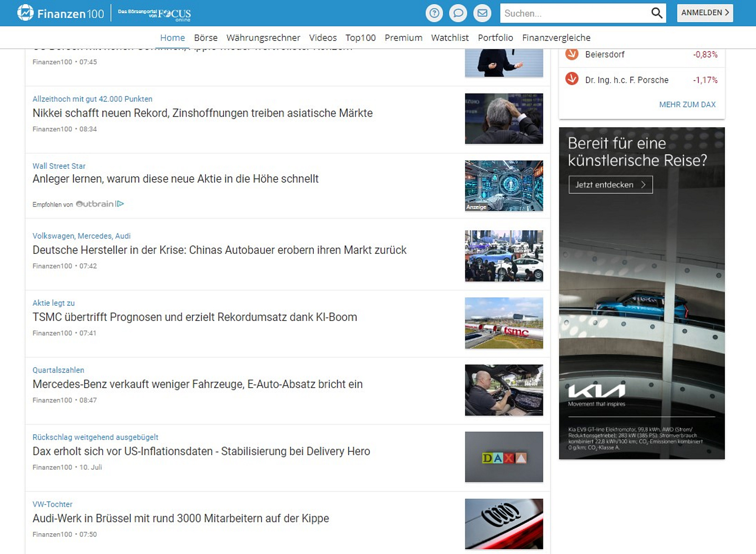Open the chat bubble icon

[x=458, y=13]
